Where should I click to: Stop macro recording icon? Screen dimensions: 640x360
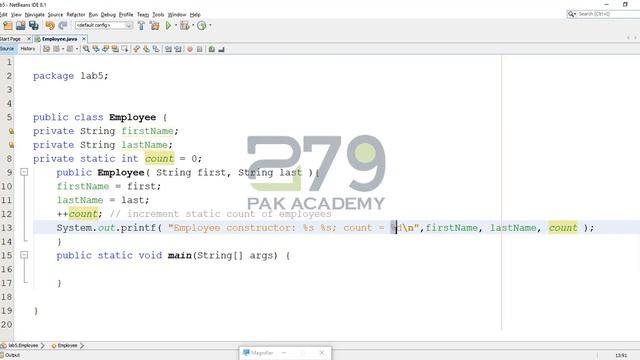tap(200, 49)
